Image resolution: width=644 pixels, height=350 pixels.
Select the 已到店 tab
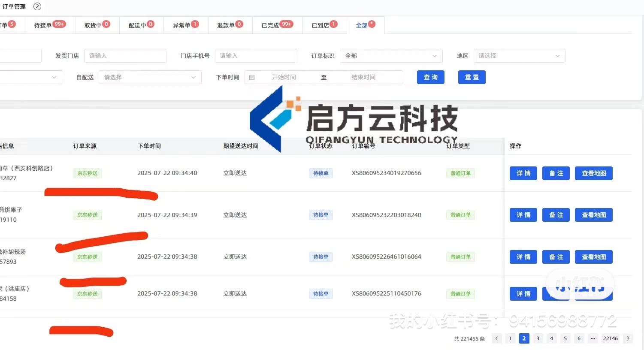(x=324, y=25)
